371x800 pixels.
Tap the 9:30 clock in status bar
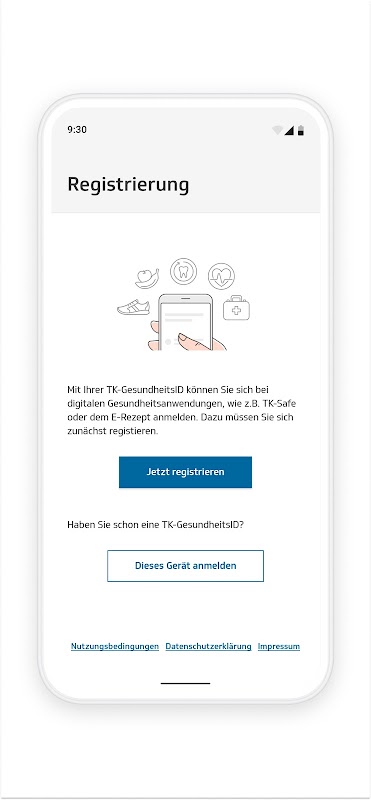(77, 130)
